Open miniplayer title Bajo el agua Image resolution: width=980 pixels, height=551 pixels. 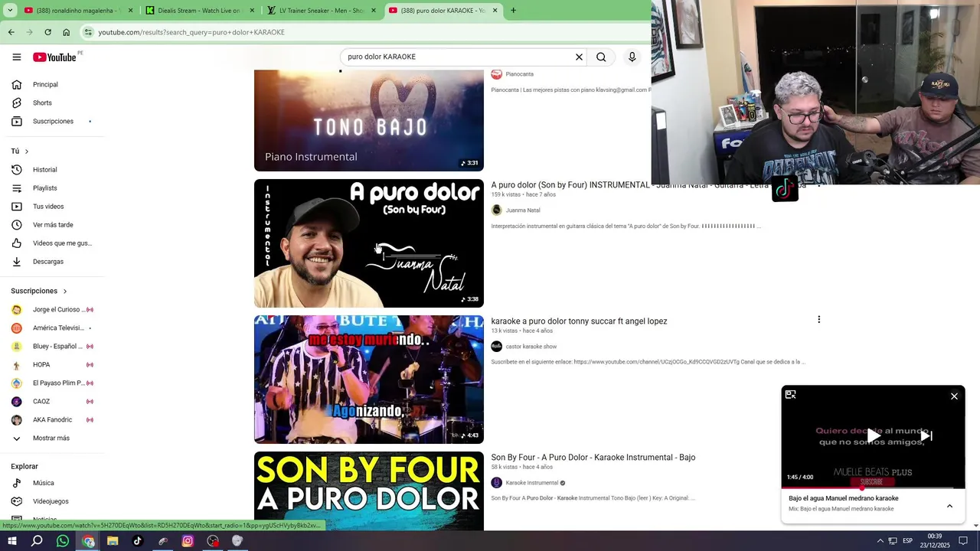point(844,498)
